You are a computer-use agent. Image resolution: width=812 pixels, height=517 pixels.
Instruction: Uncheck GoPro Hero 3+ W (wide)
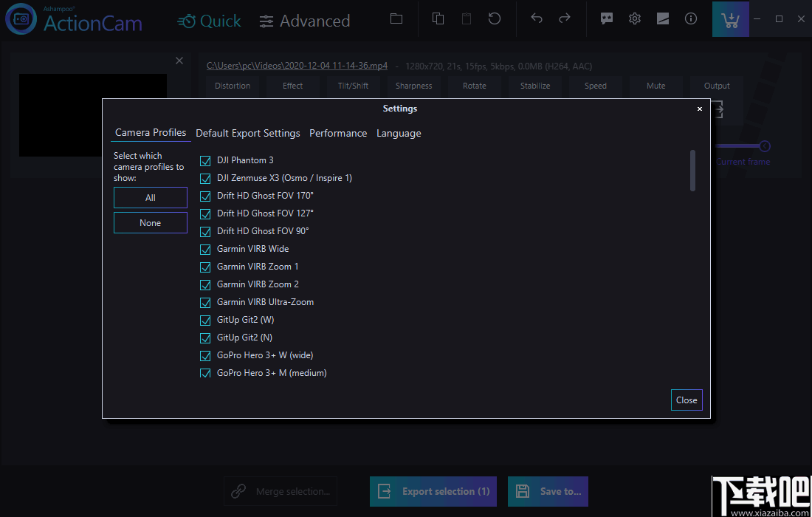[206, 355]
